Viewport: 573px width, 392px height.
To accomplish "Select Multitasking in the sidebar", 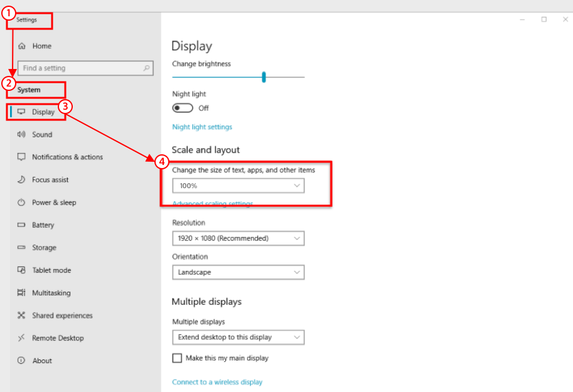I will click(51, 293).
